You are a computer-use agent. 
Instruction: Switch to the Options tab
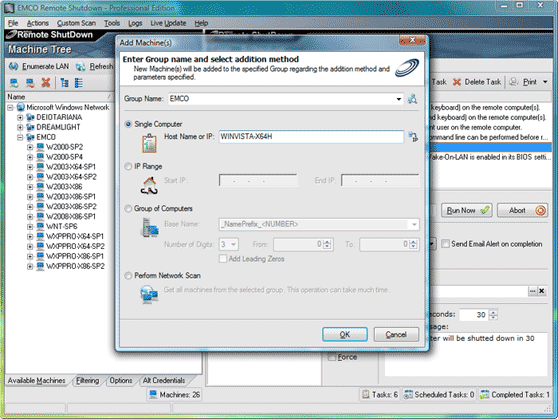click(x=121, y=381)
